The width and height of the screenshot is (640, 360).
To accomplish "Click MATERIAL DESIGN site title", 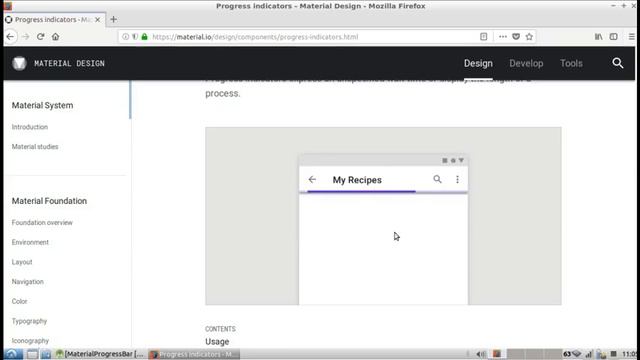I will click(x=69, y=63).
